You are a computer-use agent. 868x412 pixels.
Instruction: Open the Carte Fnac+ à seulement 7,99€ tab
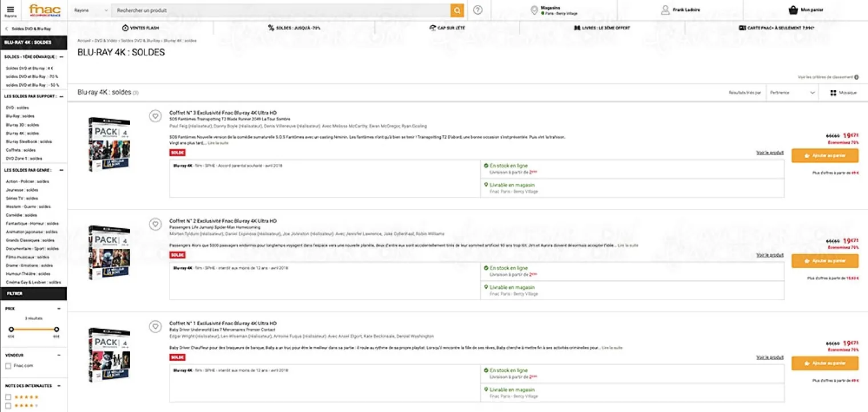tap(777, 27)
